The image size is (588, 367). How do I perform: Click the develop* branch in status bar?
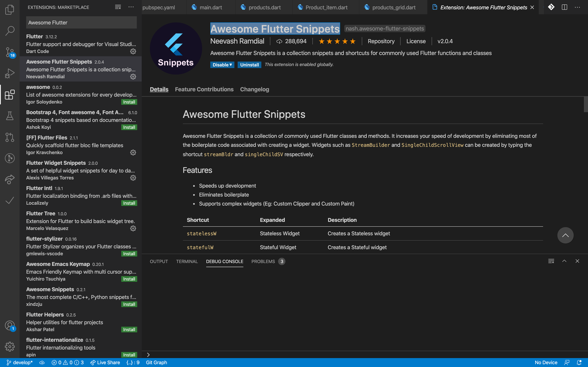pos(20,362)
